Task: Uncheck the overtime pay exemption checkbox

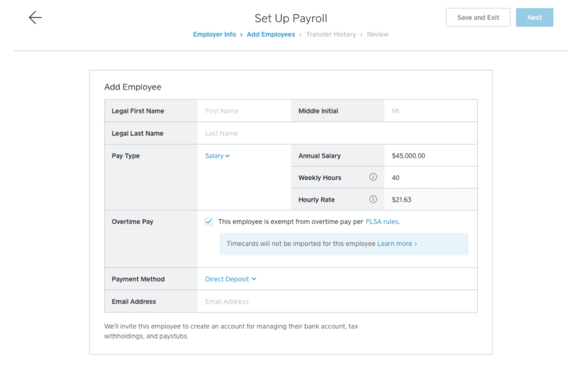Action: [x=209, y=222]
